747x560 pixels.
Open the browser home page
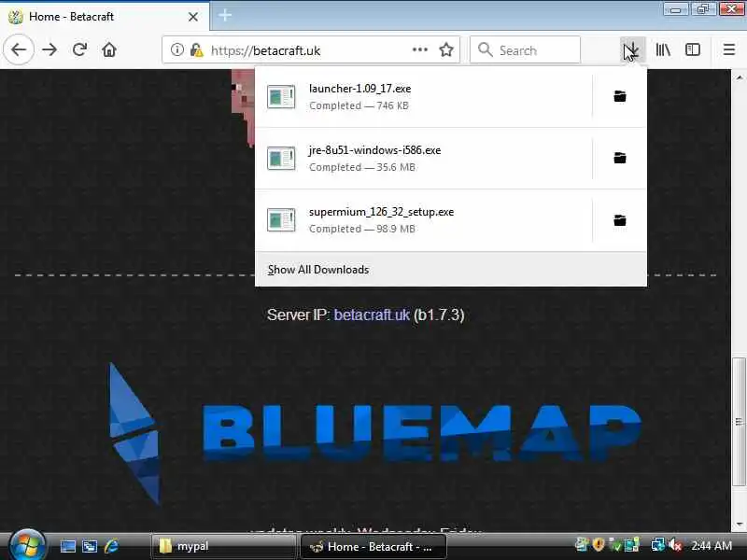109,49
